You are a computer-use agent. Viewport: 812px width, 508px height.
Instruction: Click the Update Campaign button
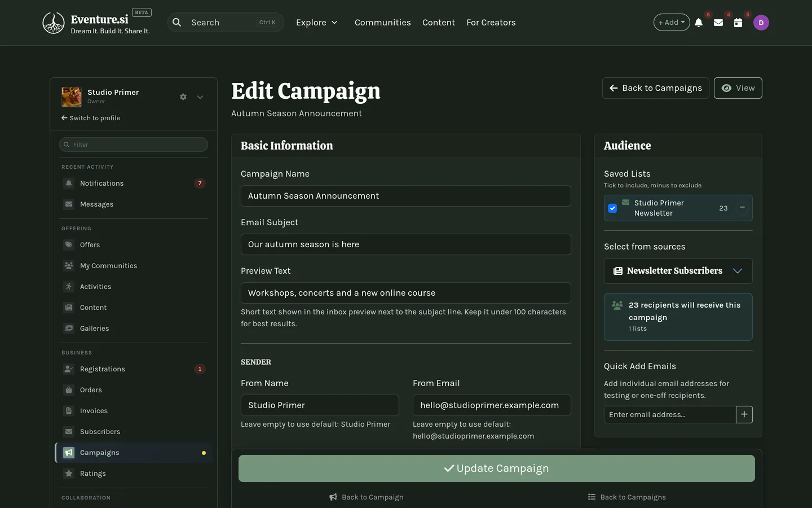click(x=497, y=468)
